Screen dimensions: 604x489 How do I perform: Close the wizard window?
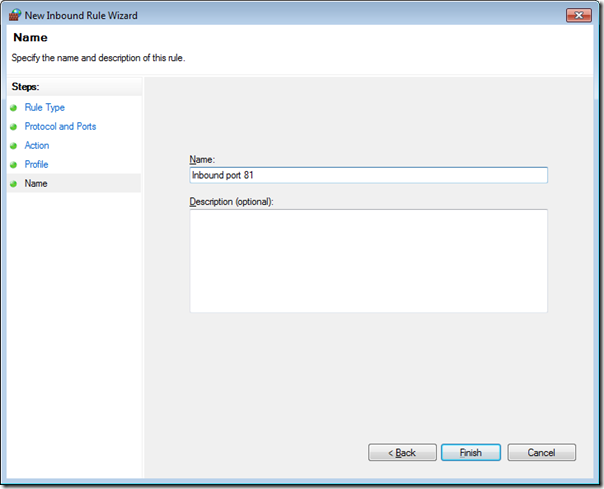click(x=577, y=14)
